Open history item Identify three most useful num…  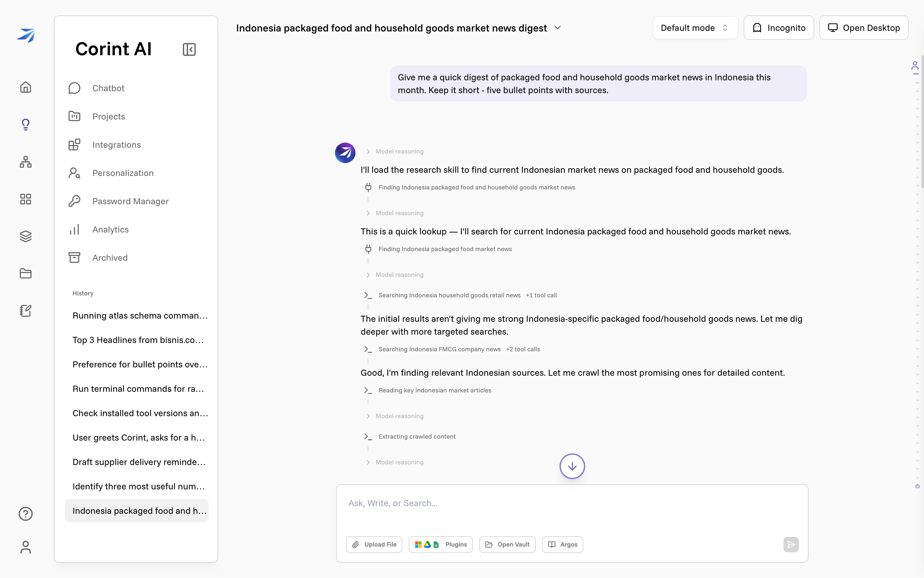pyautogui.click(x=137, y=486)
